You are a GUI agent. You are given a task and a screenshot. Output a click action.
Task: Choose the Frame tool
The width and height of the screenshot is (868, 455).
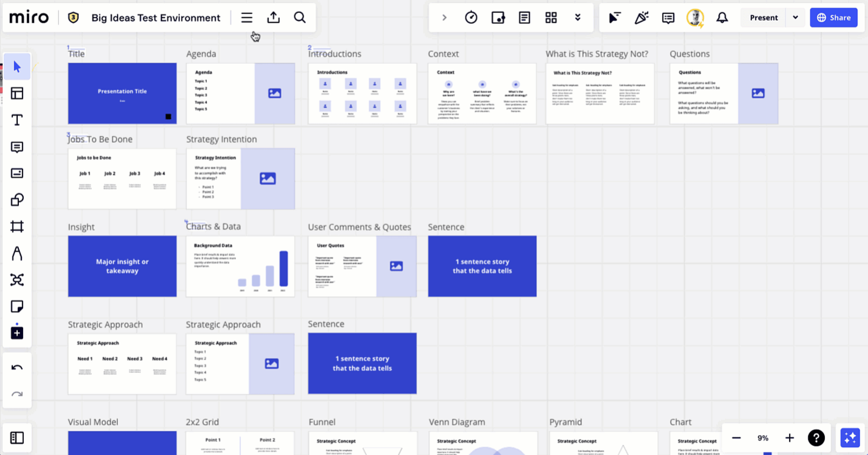point(17,226)
